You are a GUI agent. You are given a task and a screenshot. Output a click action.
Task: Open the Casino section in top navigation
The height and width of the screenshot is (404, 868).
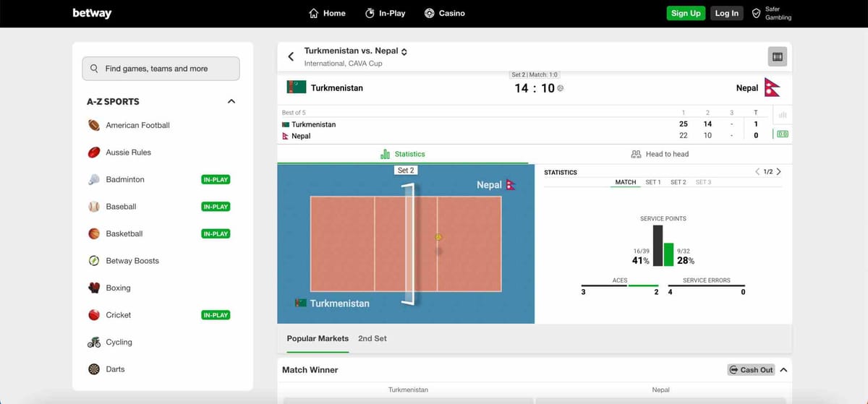[x=445, y=13]
